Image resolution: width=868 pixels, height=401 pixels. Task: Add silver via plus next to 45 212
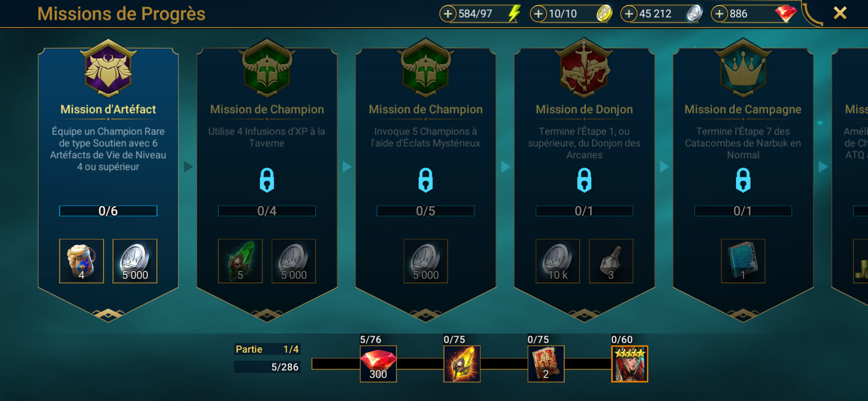[x=629, y=14]
